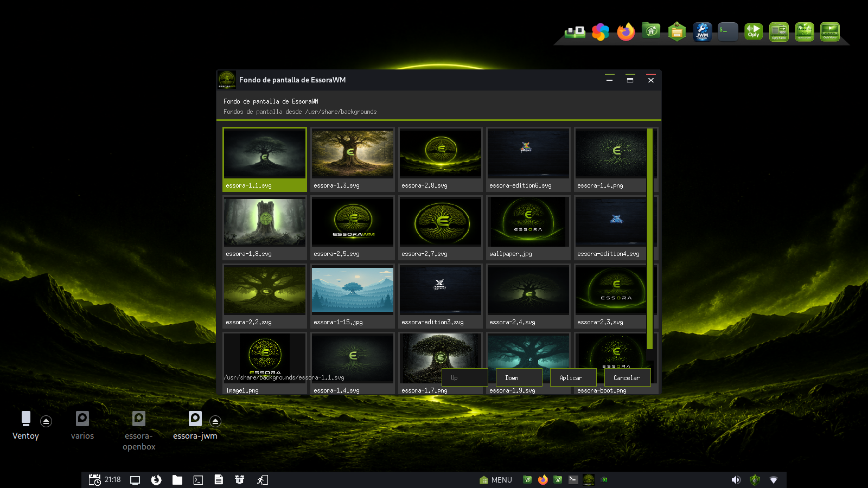868x488 pixels.
Task: Open the Firefox icon in the top dock
Action: pyautogui.click(x=626, y=32)
